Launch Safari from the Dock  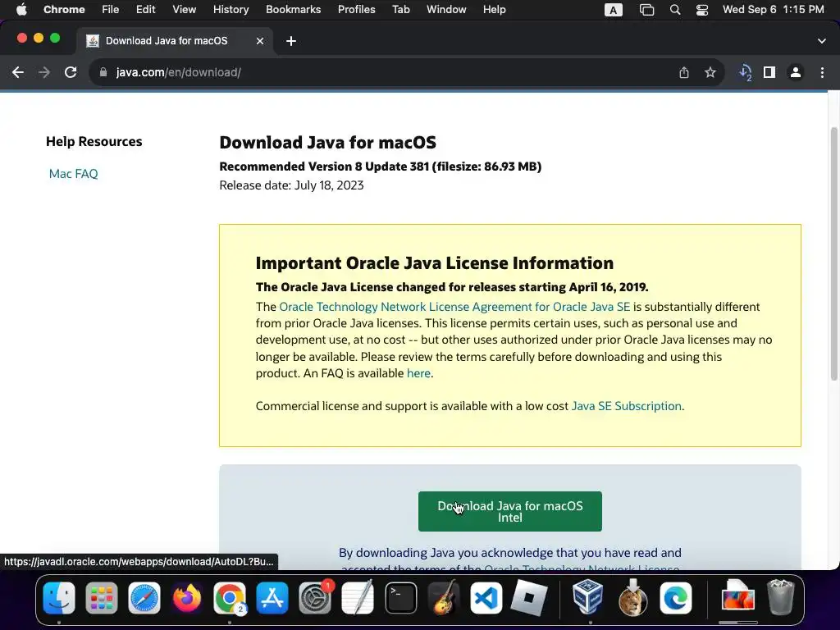pyautogui.click(x=144, y=598)
